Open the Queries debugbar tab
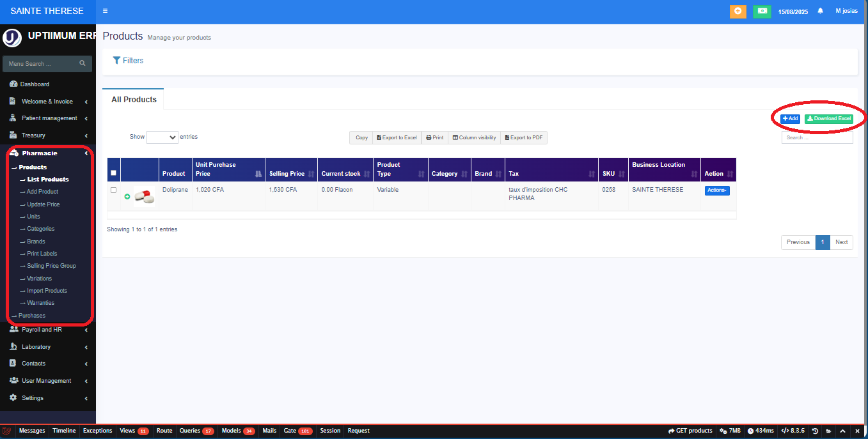868x439 pixels. (x=196, y=431)
